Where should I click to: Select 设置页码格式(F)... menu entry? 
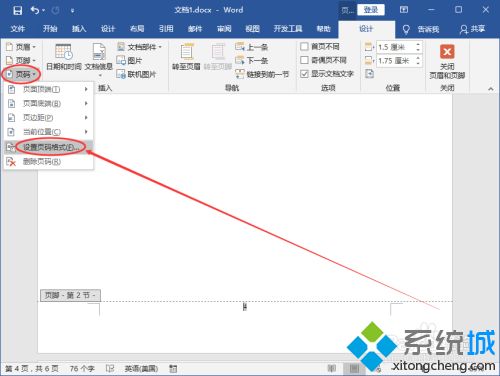click(48, 147)
